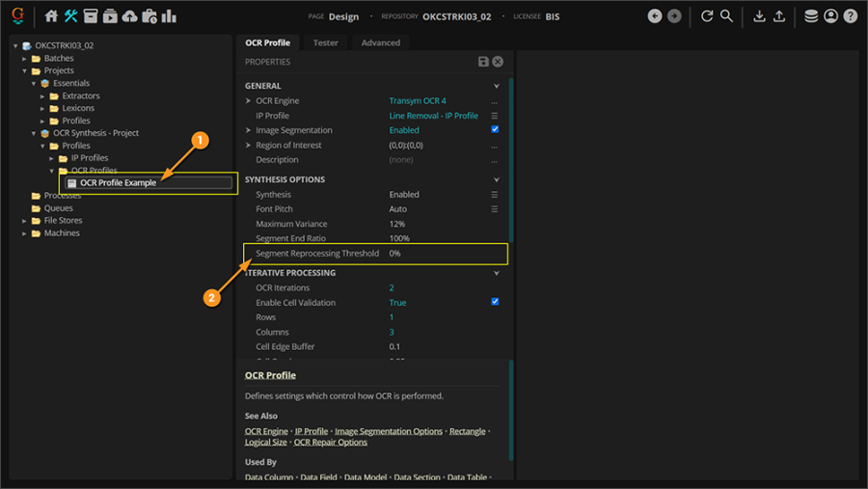This screenshot has height=489, width=868.
Task: Click the bar chart stats icon
Action: point(169,16)
